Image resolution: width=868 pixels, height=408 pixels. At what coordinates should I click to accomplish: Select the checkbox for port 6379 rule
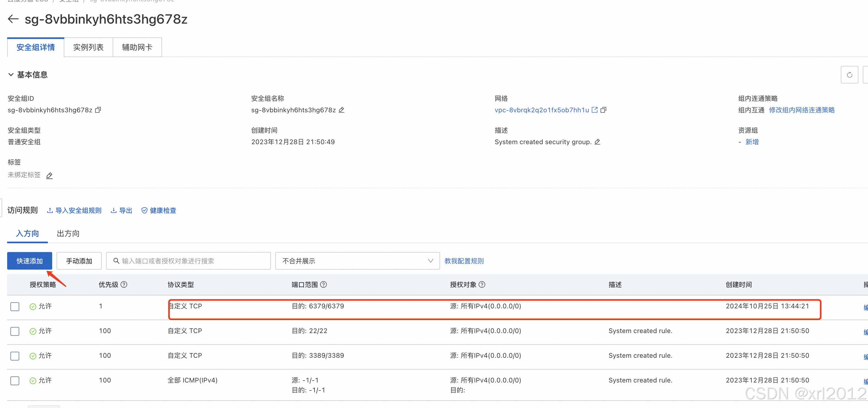pos(15,307)
